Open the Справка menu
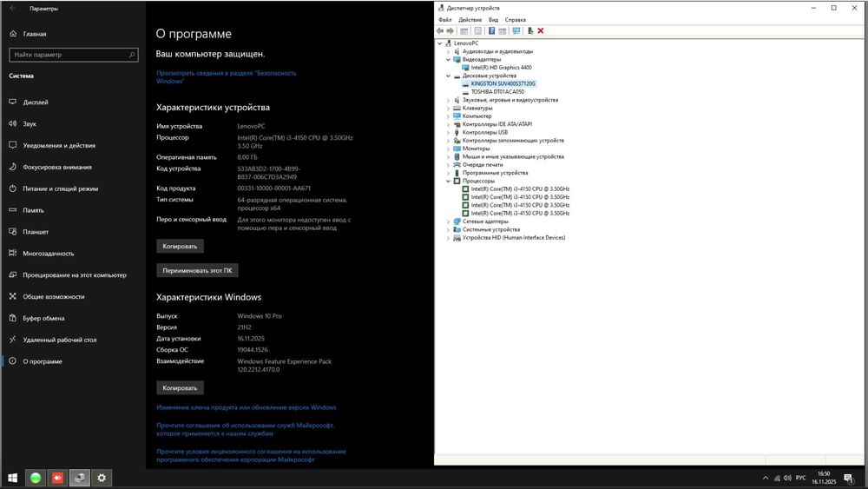 coord(516,20)
